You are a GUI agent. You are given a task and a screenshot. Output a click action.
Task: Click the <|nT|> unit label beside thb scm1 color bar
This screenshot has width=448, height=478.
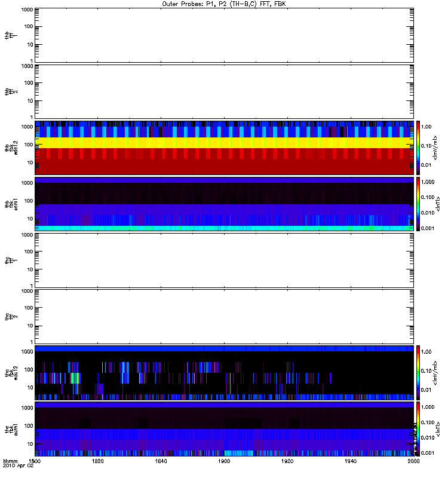[438, 204]
